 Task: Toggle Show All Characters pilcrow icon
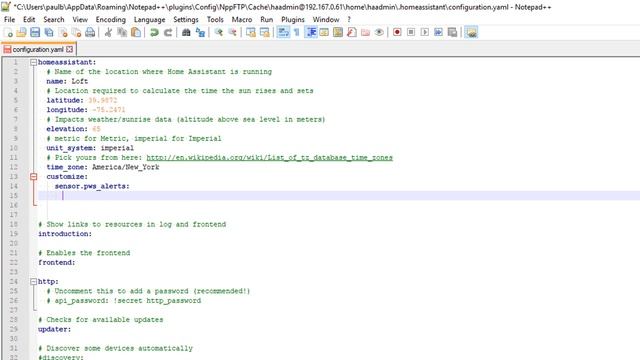point(297,32)
